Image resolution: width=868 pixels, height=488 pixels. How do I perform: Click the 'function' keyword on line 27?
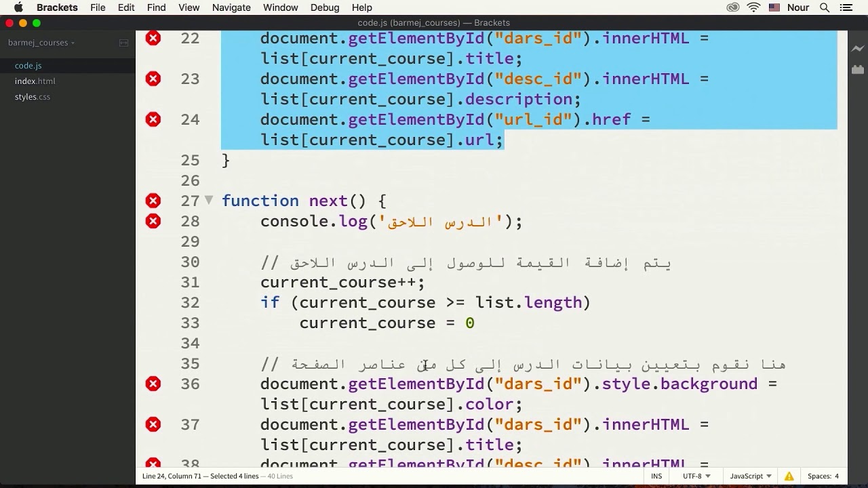point(260,201)
